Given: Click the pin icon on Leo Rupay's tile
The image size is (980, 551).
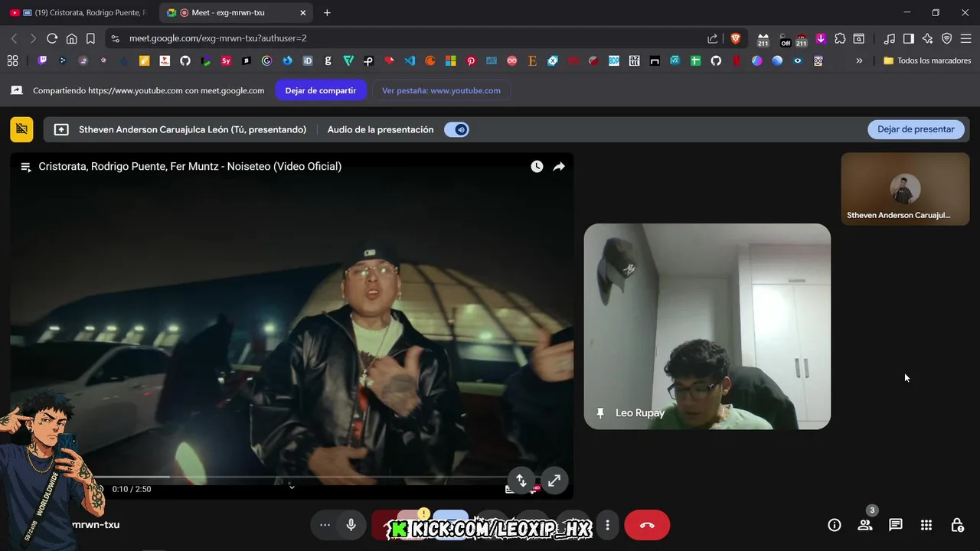Looking at the screenshot, I should 600,413.
